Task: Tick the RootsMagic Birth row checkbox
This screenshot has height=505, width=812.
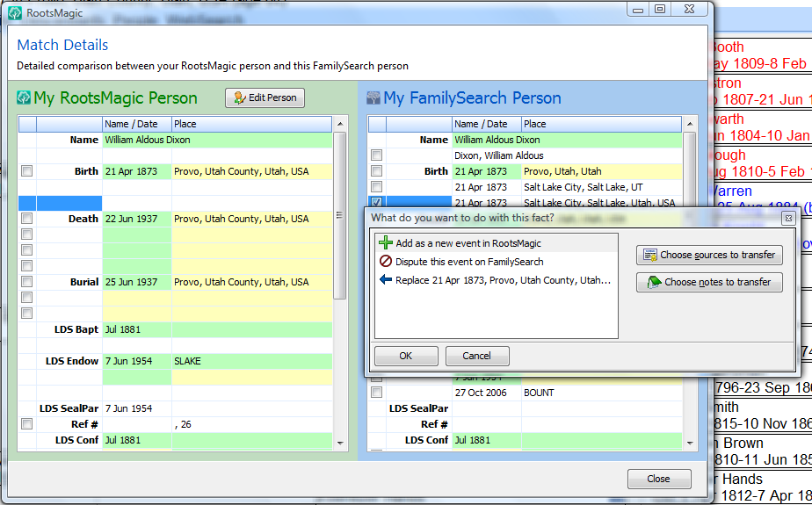Action: (27, 171)
